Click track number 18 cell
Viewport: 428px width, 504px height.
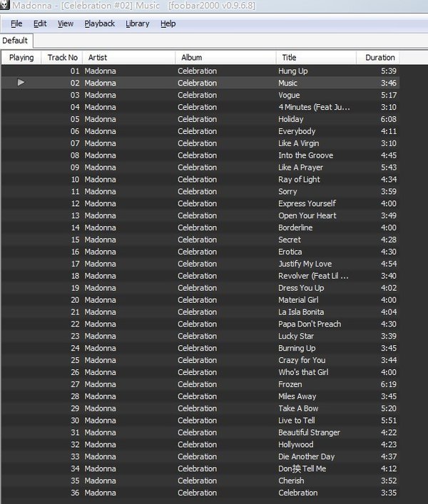pos(75,276)
